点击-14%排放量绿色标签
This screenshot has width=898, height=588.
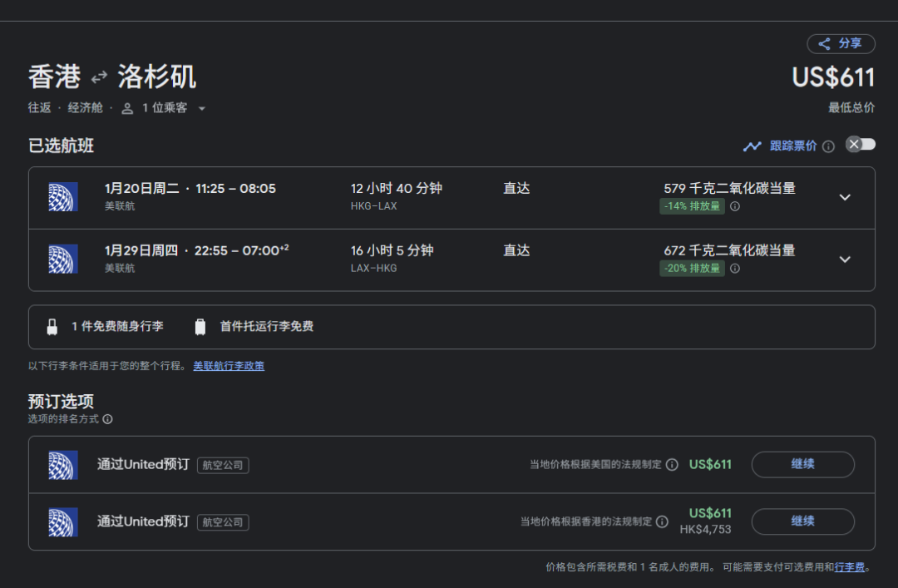click(692, 206)
